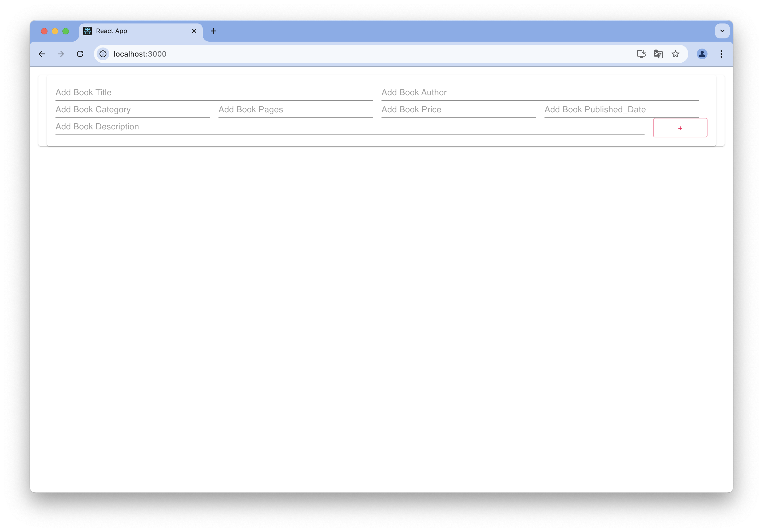
Task: Expand the tab search dropdown chevron
Action: pyautogui.click(x=722, y=31)
